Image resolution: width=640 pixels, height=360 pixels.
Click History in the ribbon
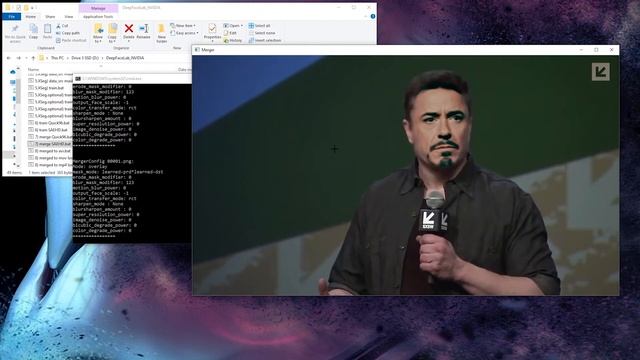(233, 40)
